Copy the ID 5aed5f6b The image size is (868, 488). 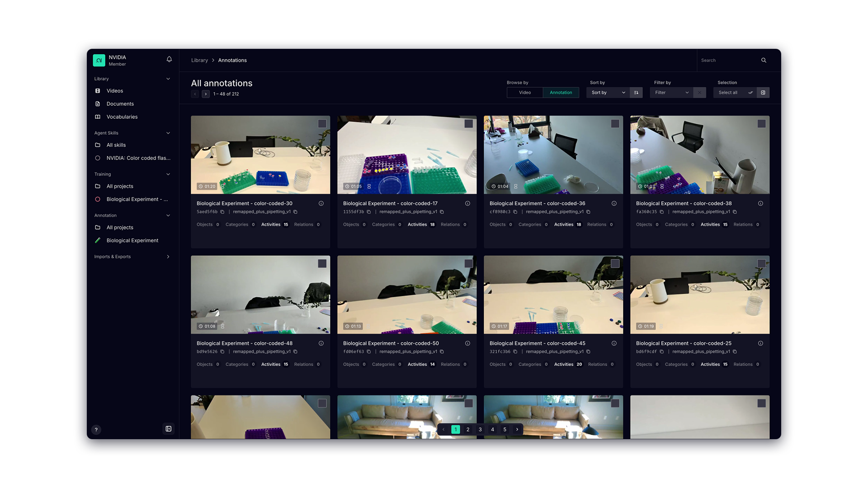click(x=222, y=212)
